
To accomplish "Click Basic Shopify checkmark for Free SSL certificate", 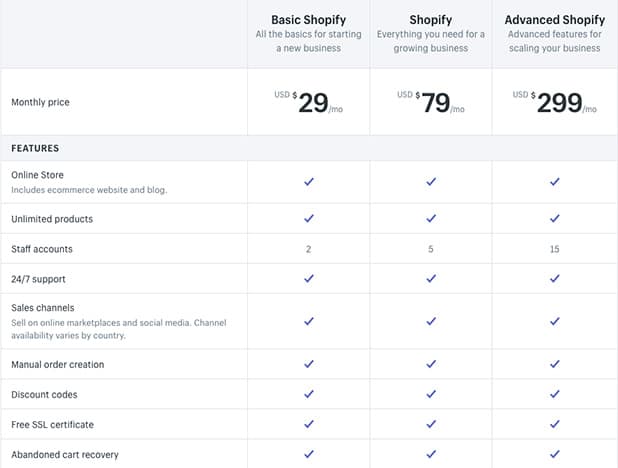I will pyautogui.click(x=309, y=424).
